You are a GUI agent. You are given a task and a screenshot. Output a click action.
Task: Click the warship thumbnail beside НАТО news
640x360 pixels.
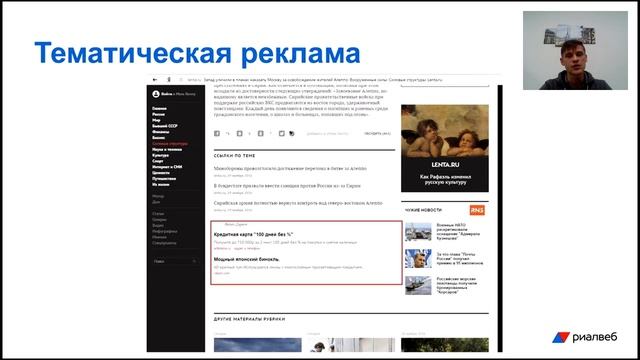(x=418, y=232)
